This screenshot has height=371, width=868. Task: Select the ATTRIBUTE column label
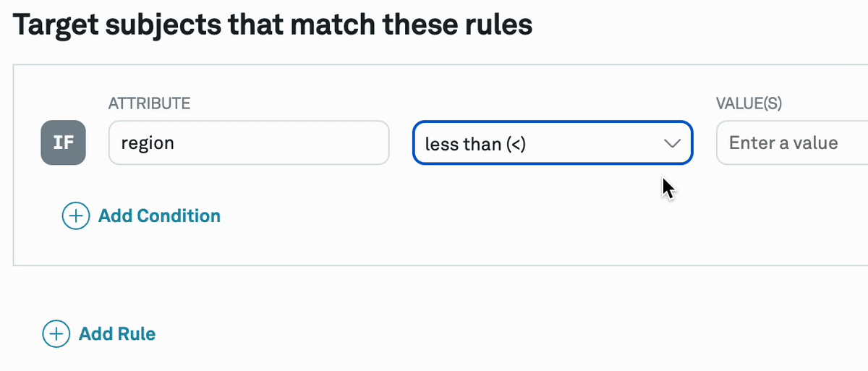coord(149,103)
